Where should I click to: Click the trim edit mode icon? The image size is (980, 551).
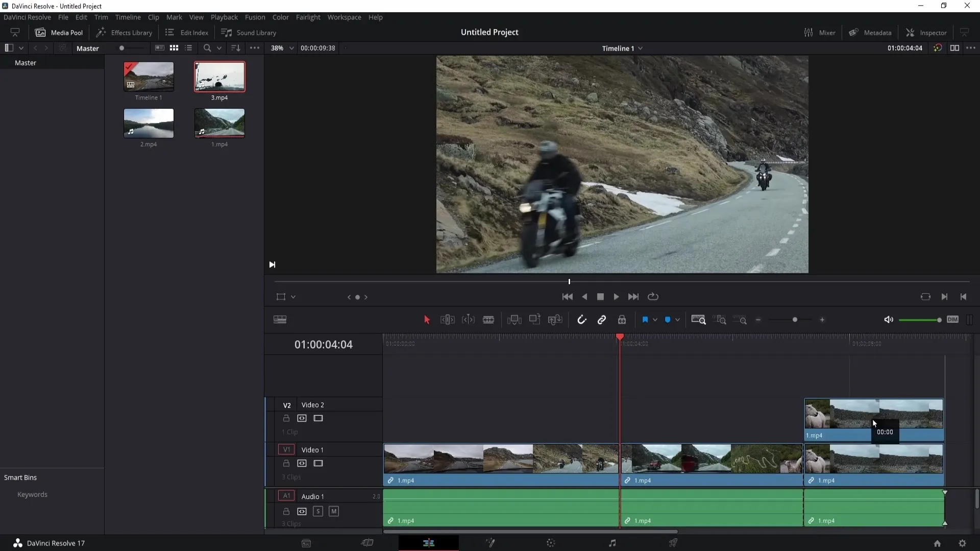(447, 319)
